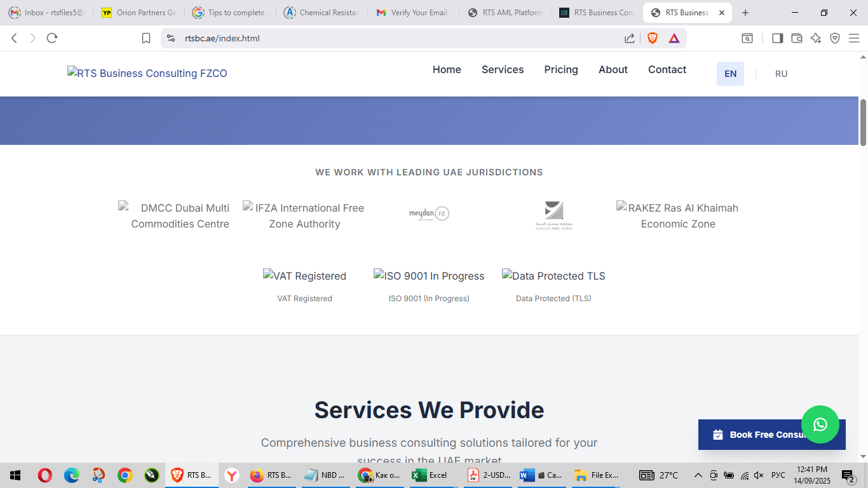
Task: Expand the hidden system tray icons chevron
Action: pos(698,475)
